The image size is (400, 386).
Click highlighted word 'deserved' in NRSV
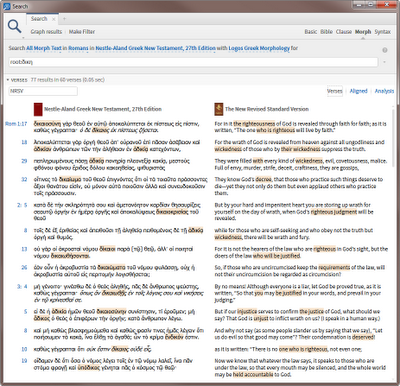pyautogui.click(x=364, y=337)
